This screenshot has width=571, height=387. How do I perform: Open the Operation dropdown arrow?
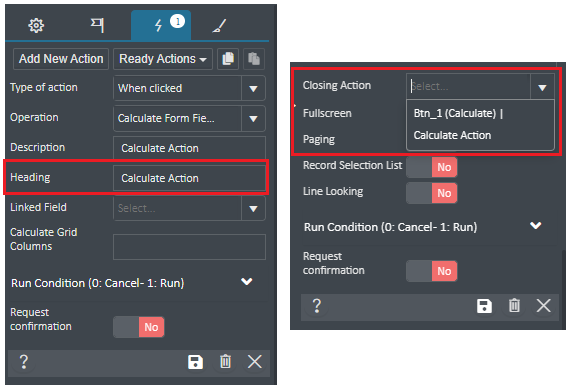[x=253, y=119]
